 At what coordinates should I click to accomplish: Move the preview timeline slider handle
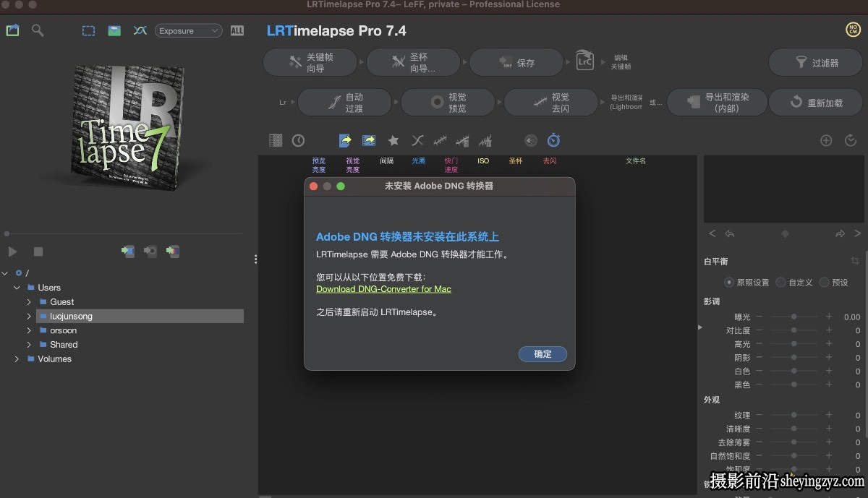click(7, 233)
